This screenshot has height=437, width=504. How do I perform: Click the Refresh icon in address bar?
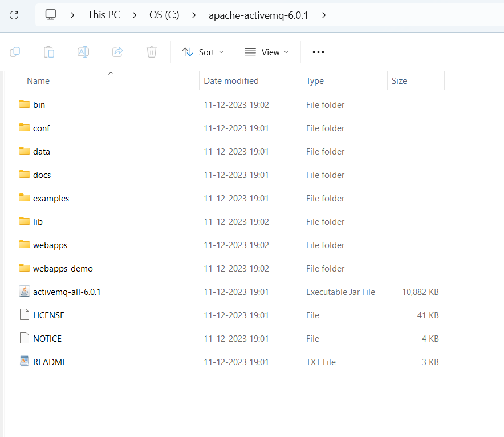pos(14,15)
